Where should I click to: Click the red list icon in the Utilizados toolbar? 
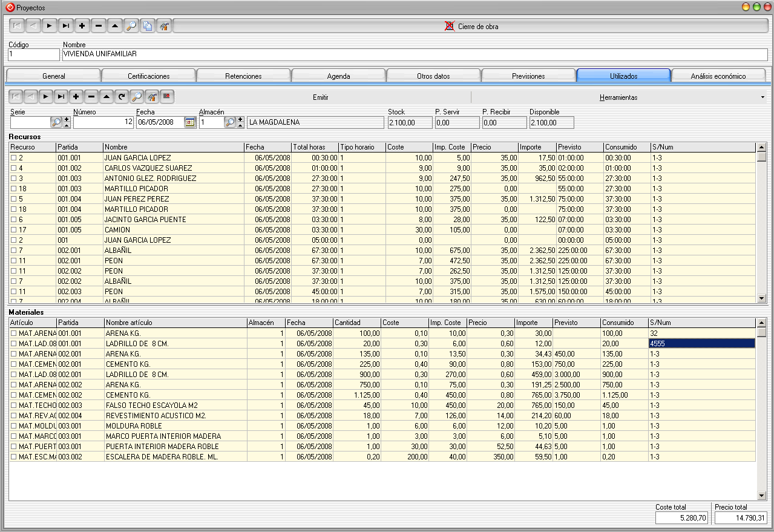coord(166,97)
